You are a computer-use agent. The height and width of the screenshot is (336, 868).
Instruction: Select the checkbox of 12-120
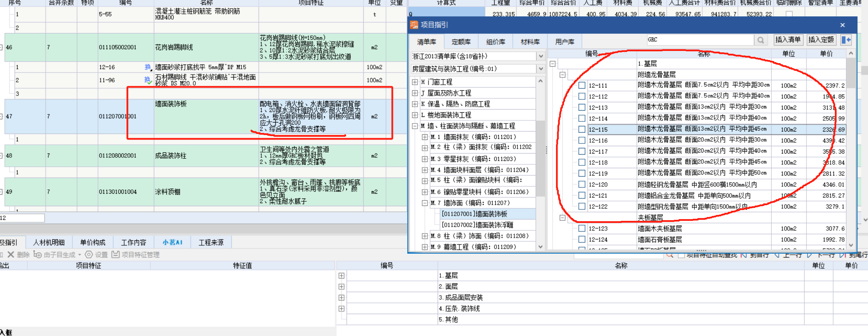(582, 185)
